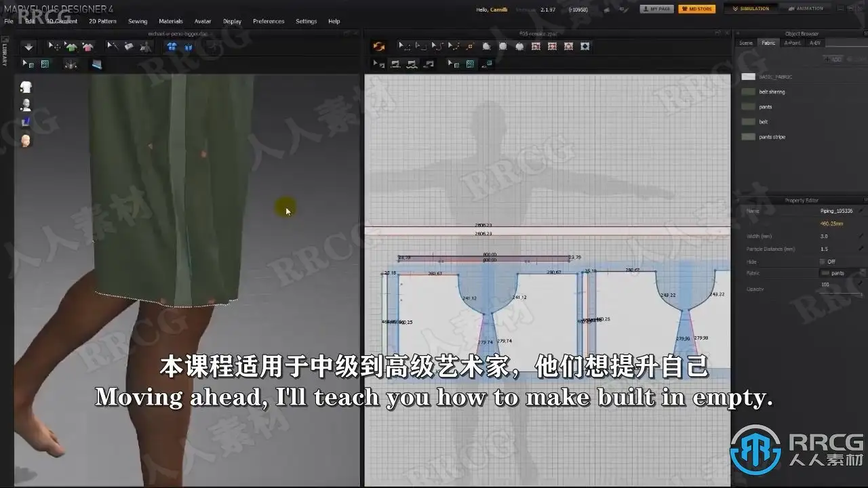Viewport: 868px width, 488px height.
Task: Click the green shirt garment tool icon
Action: tap(71, 47)
